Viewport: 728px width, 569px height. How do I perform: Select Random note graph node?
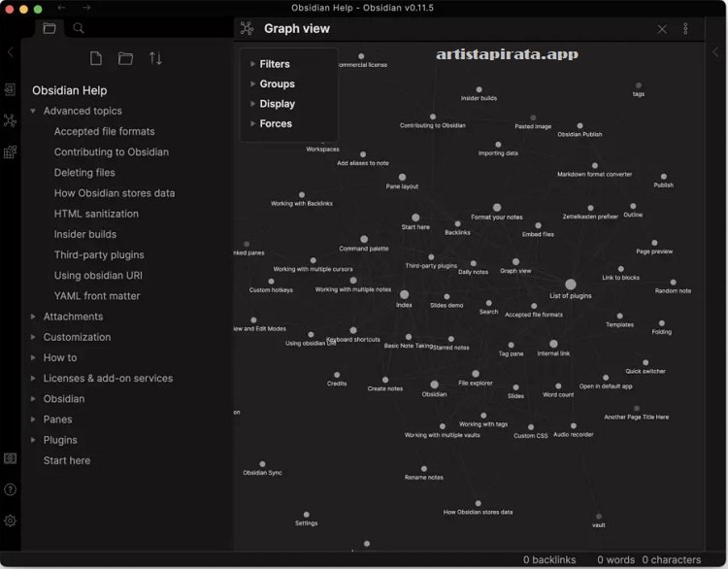pyautogui.click(x=674, y=283)
